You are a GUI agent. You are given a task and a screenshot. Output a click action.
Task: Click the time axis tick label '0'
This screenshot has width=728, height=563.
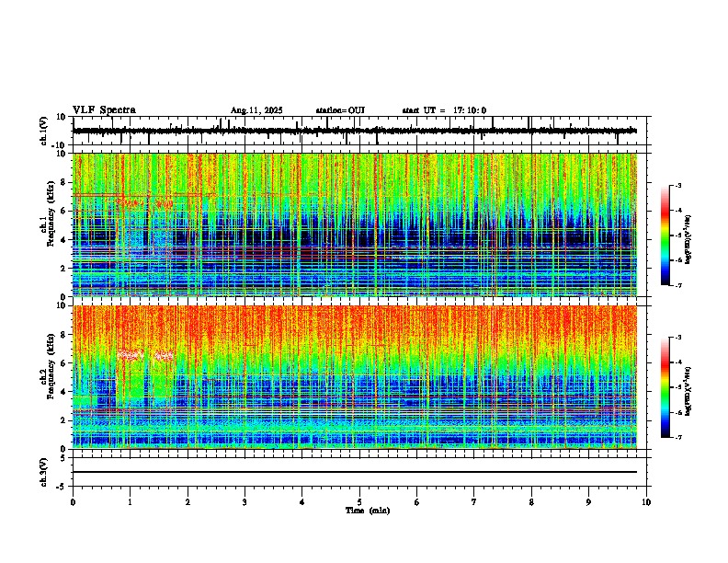tap(73, 502)
